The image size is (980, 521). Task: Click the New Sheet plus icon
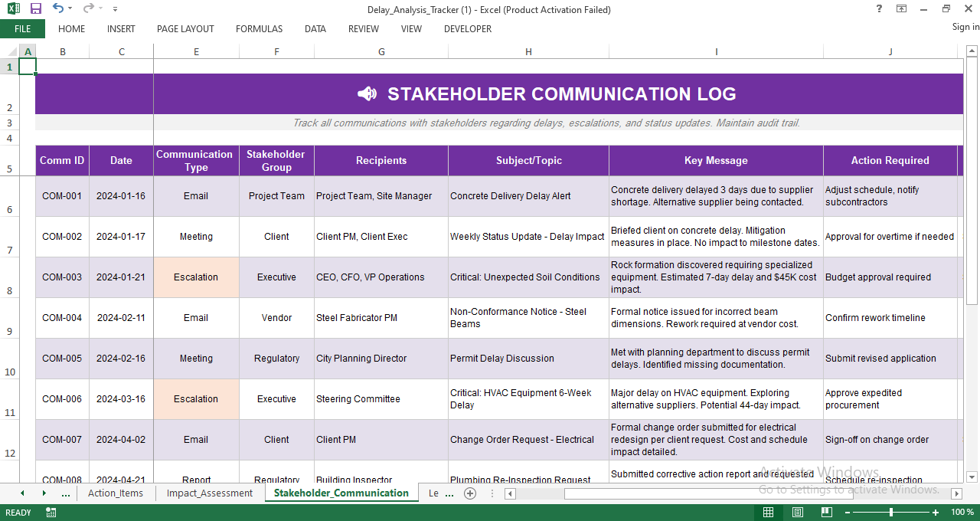click(x=470, y=494)
